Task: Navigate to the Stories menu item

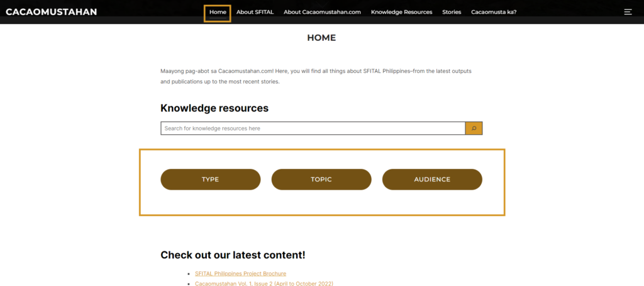Action: point(452,13)
